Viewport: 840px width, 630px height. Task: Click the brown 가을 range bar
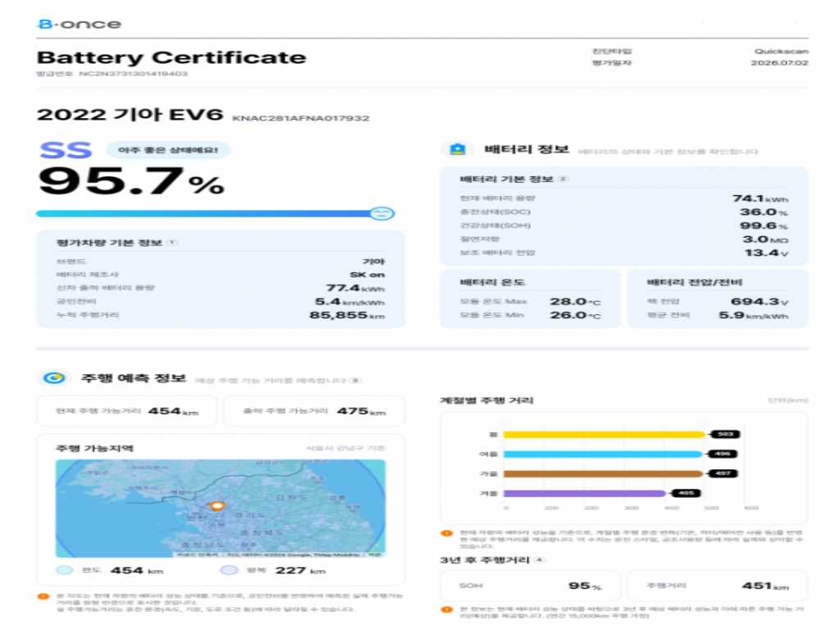click(x=603, y=473)
